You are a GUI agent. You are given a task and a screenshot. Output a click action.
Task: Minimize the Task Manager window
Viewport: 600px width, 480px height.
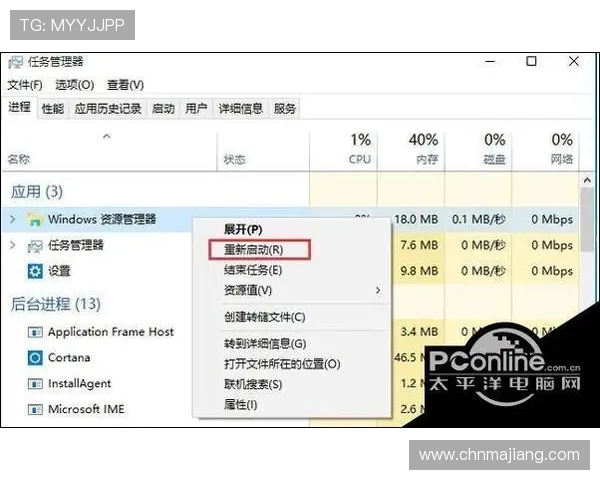click(x=490, y=61)
